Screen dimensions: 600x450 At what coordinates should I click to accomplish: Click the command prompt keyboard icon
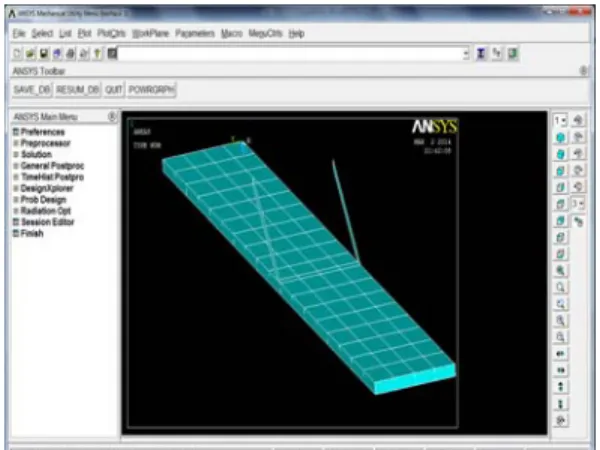click(x=112, y=54)
